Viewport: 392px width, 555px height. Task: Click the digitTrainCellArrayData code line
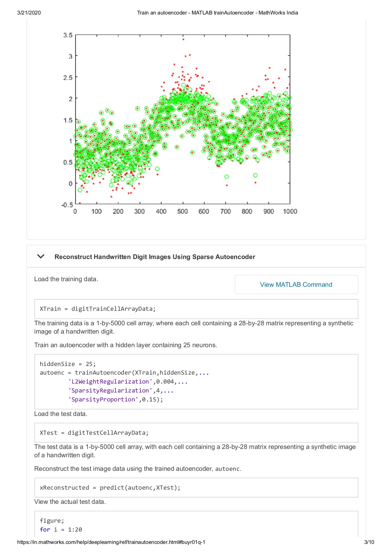coord(98,309)
